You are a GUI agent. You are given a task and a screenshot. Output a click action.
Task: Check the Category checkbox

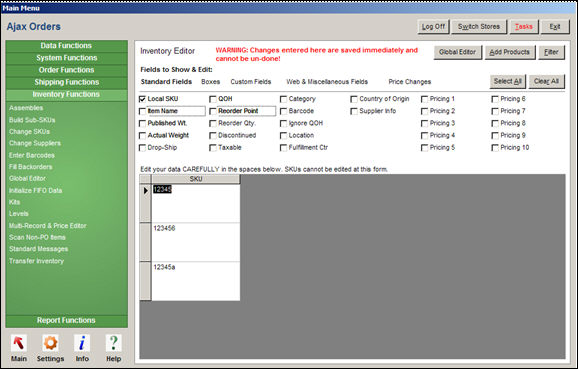(x=283, y=99)
